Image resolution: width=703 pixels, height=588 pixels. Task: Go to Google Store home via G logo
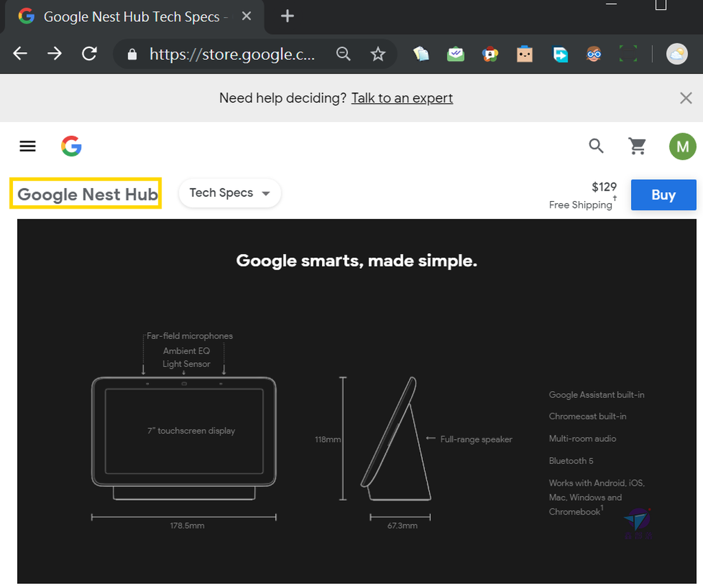71,146
